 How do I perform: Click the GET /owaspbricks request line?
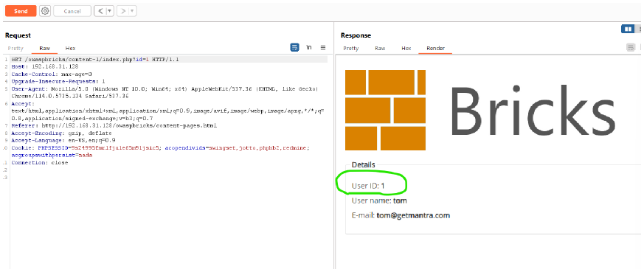95,60
